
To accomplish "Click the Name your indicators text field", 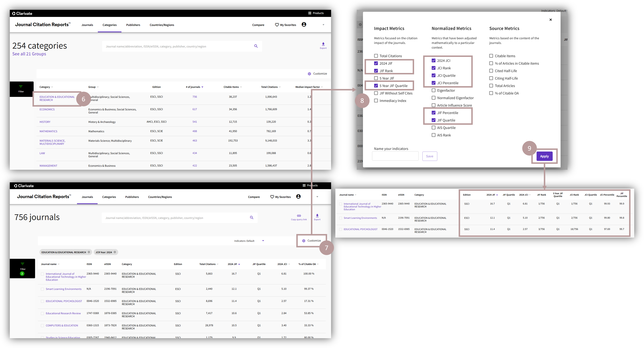I will tap(395, 156).
